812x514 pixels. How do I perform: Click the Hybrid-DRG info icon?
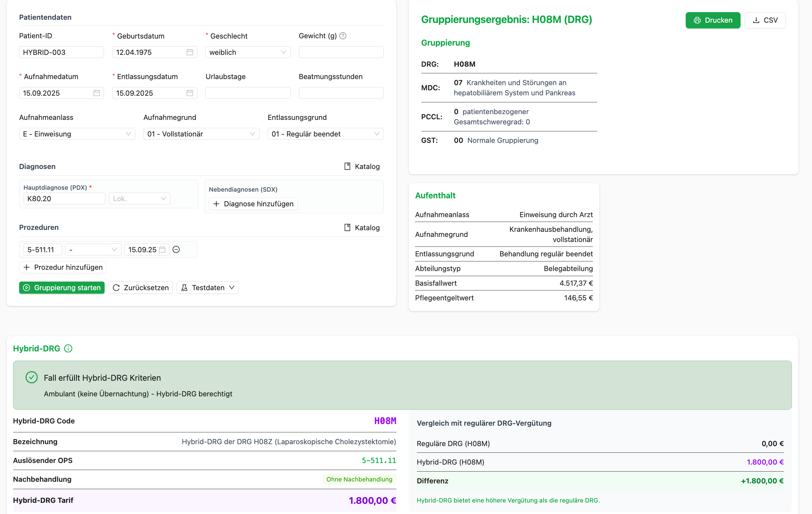pyautogui.click(x=68, y=349)
